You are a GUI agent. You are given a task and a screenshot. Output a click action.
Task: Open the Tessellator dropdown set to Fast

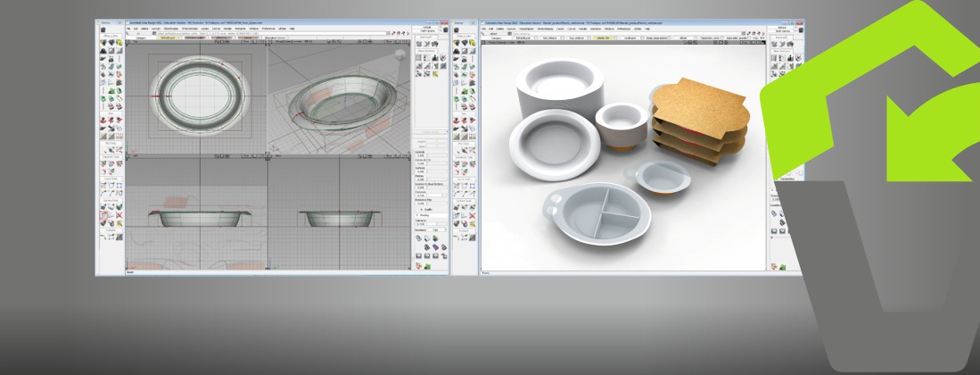437,229
